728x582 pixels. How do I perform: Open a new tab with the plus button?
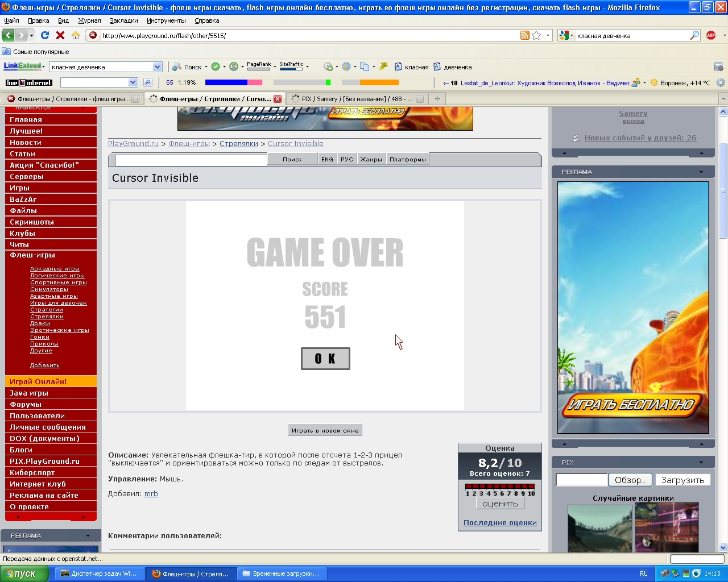[437, 99]
